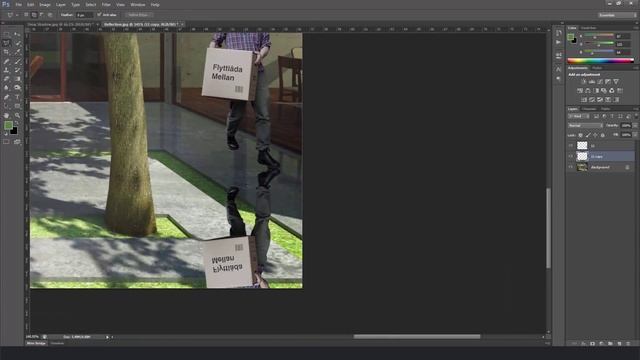Toggle visibility of the selected copy layer

click(x=571, y=156)
